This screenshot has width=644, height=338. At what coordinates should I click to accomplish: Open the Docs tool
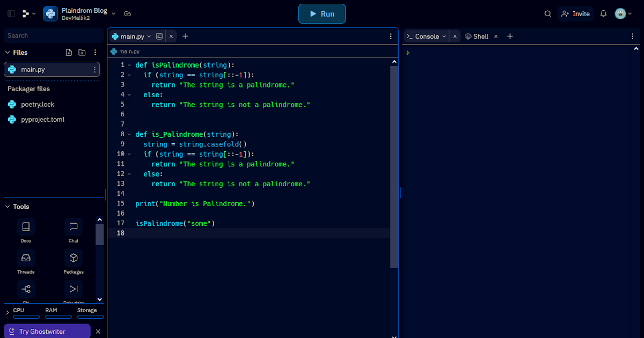tap(26, 231)
